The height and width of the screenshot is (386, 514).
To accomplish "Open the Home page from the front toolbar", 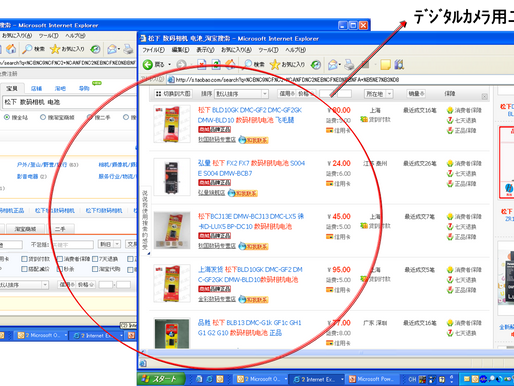I will [230, 64].
